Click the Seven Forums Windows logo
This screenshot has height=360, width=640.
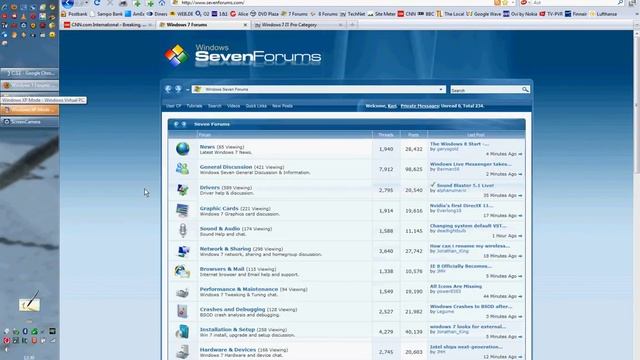point(176,56)
